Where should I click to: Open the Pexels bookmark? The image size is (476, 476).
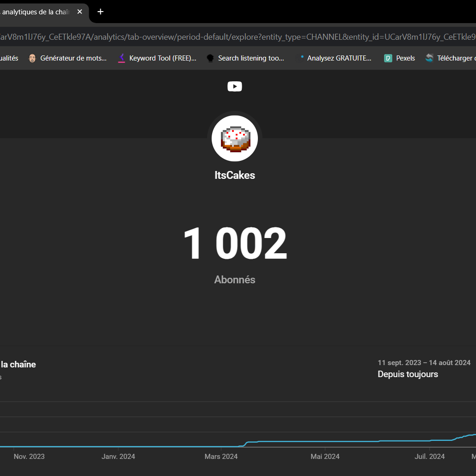point(400,58)
